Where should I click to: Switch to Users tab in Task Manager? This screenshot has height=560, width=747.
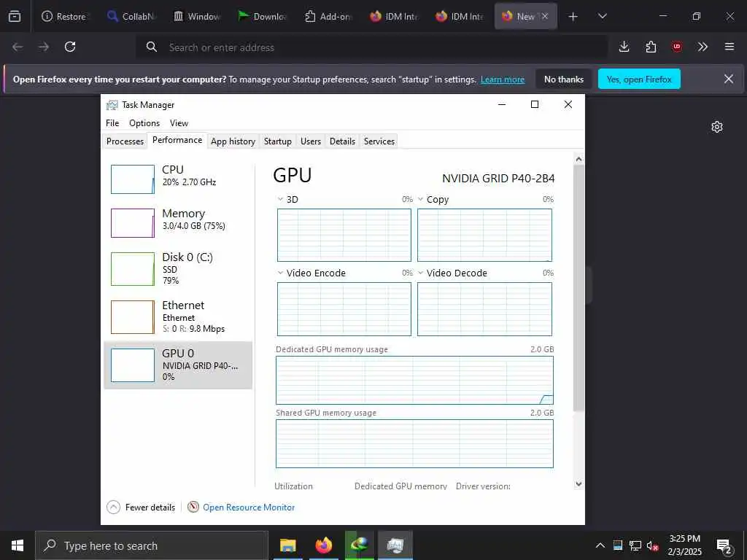[x=311, y=141]
